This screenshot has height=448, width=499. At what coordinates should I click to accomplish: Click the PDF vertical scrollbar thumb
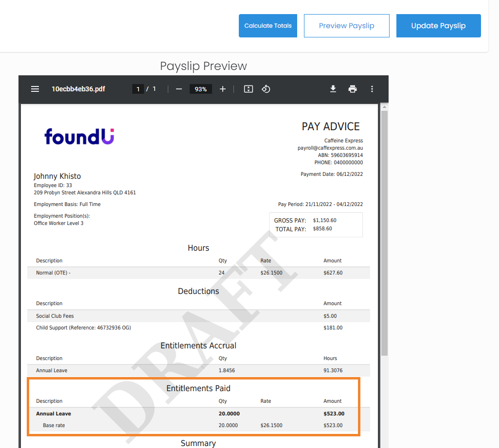pyautogui.click(x=384, y=233)
